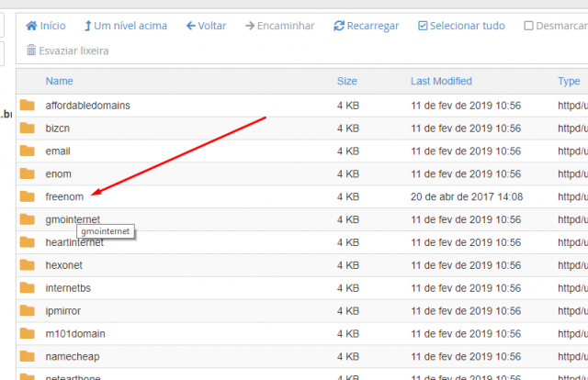Select all with Selecionar tudo
This screenshot has width=588, height=380.
point(461,26)
